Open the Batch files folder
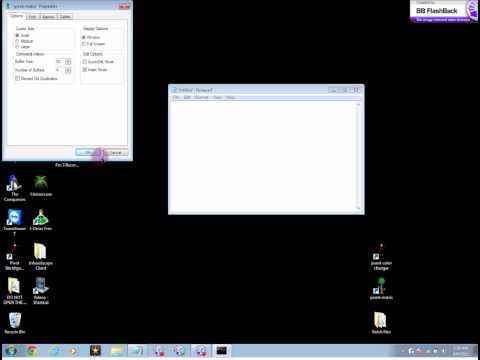 pyautogui.click(x=381, y=323)
